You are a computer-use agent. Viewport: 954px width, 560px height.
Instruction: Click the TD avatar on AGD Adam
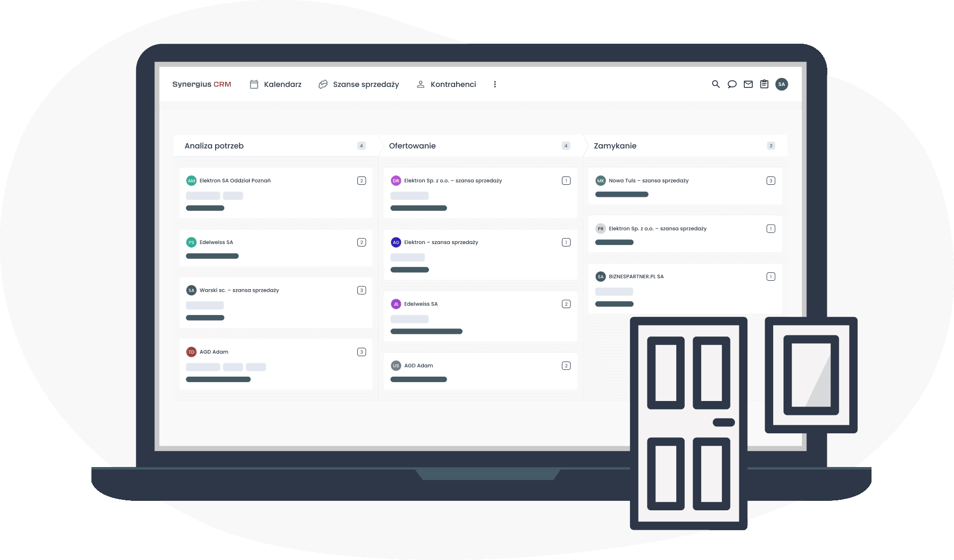(x=191, y=352)
